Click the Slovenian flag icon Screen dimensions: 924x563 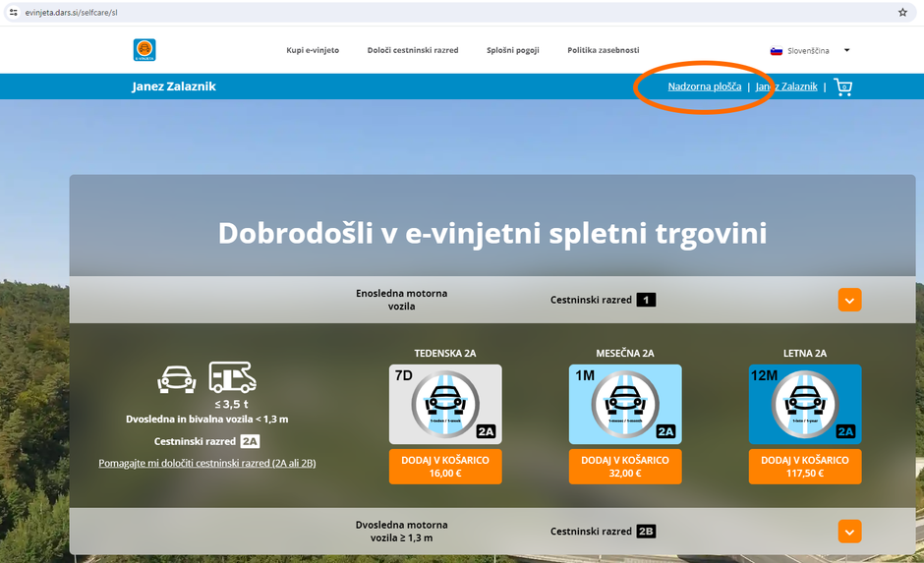tap(776, 50)
